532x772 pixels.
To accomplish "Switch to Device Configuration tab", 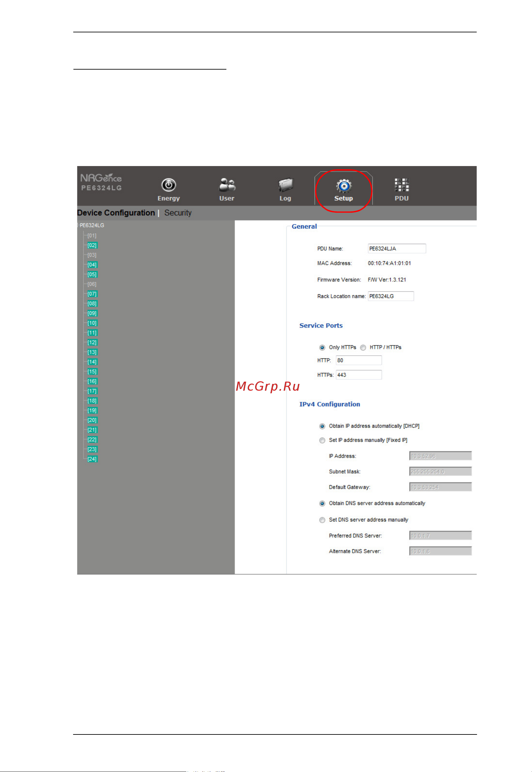I will 116,213.
